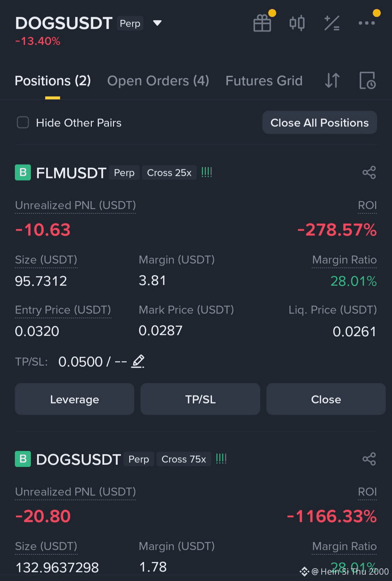This screenshot has height=581, width=392.
Task: Tap the sort arrows icon
Action: pyautogui.click(x=332, y=81)
